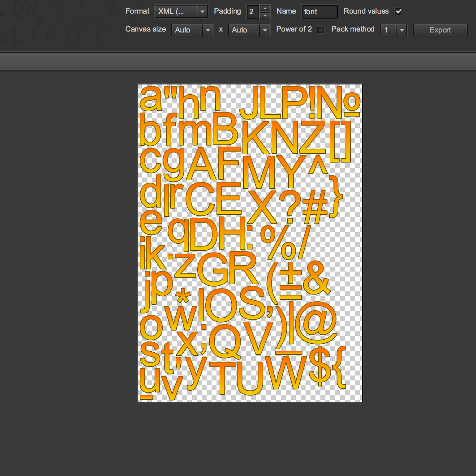
Task: Click the Export button
Action: 440,30
